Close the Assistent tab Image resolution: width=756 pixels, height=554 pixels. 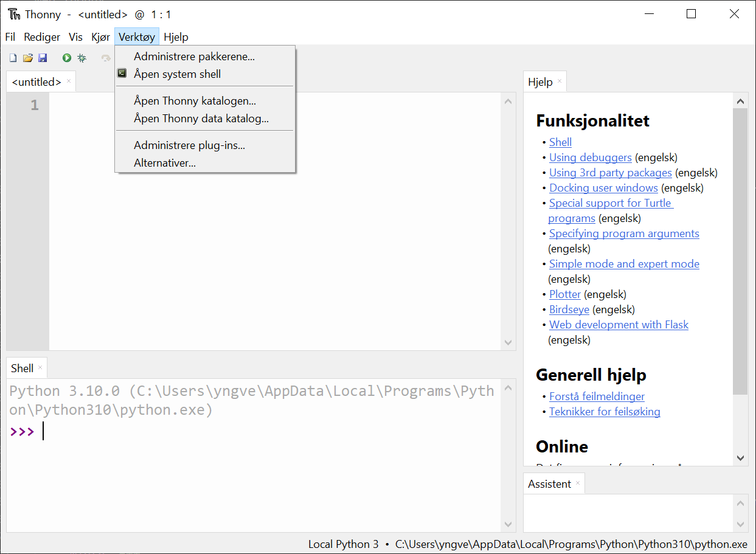(x=578, y=483)
